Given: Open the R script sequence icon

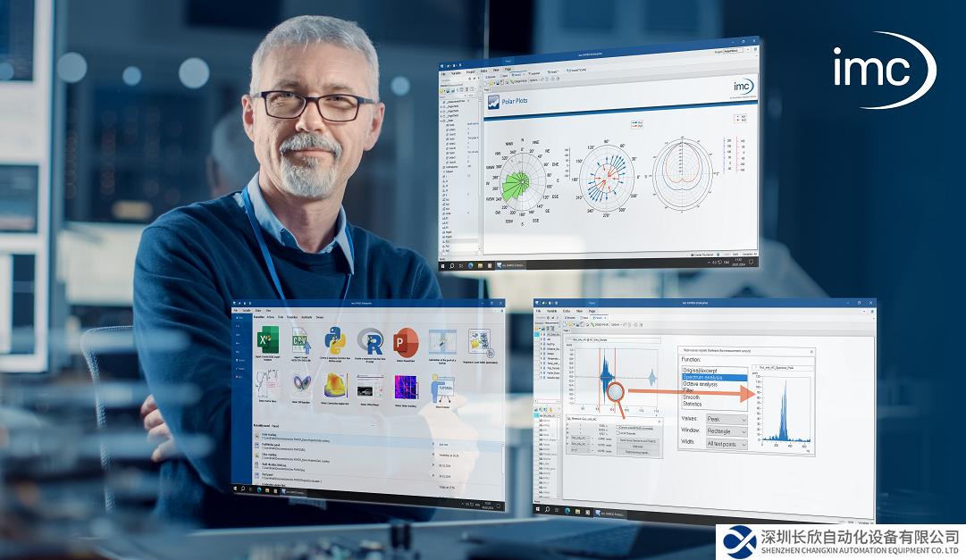Looking at the screenshot, I should 371,342.
